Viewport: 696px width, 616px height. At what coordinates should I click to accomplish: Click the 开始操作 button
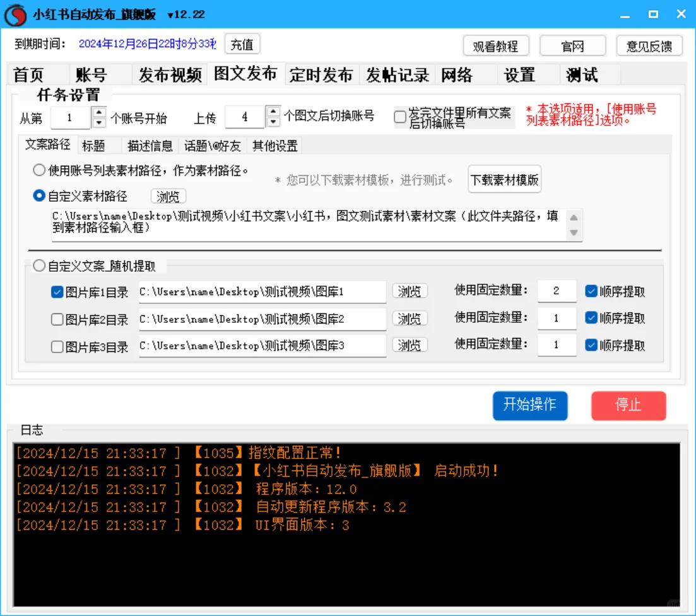click(x=530, y=405)
